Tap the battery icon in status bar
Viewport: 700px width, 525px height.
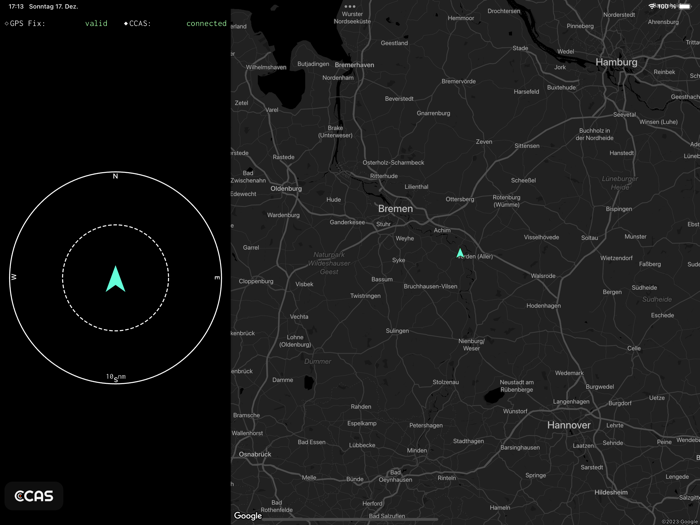pos(684,6)
